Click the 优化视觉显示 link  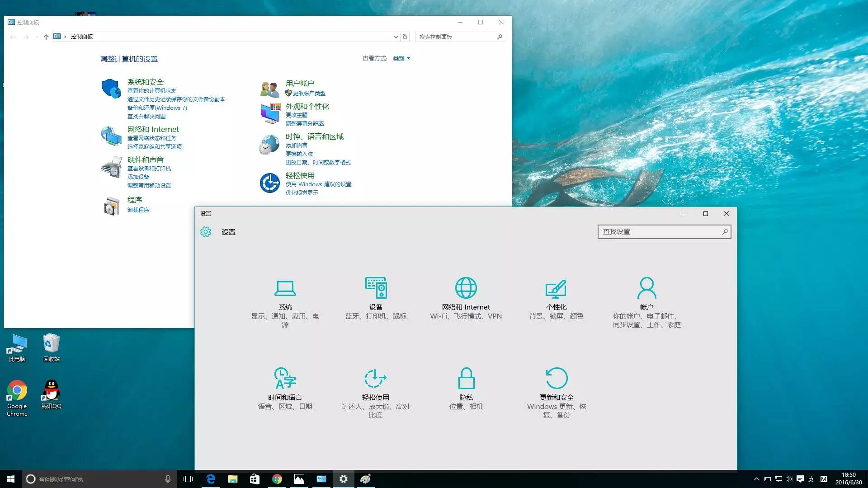pos(302,192)
